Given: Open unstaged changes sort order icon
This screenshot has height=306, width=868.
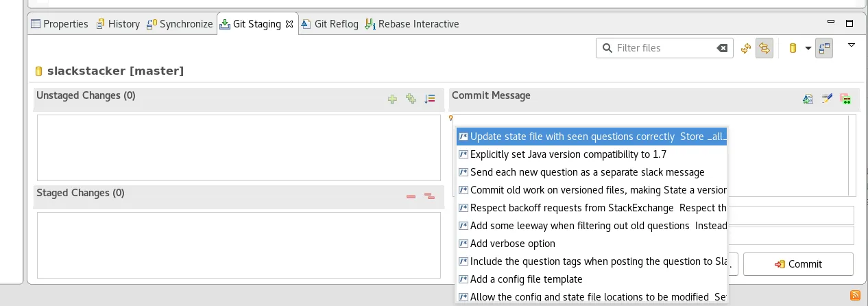Looking at the screenshot, I should coord(430,99).
